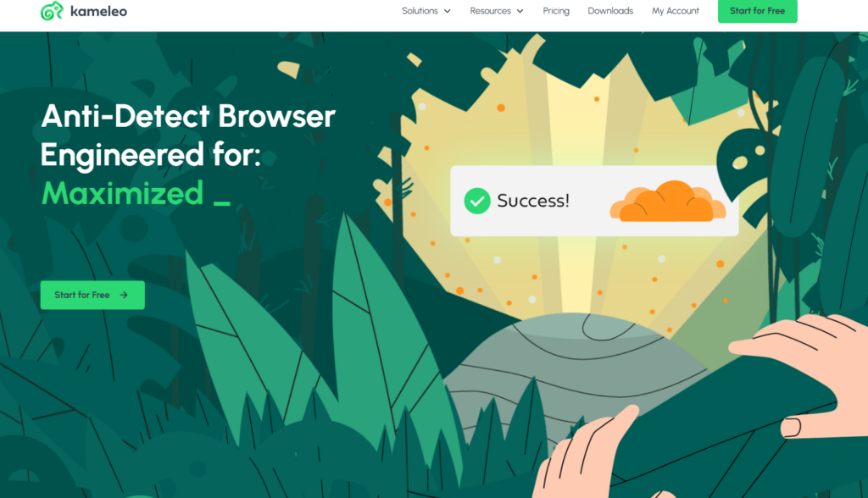Viewport: 868px width, 498px height.
Task: Click the orange Cloudflare cloud icon
Action: pyautogui.click(x=668, y=202)
